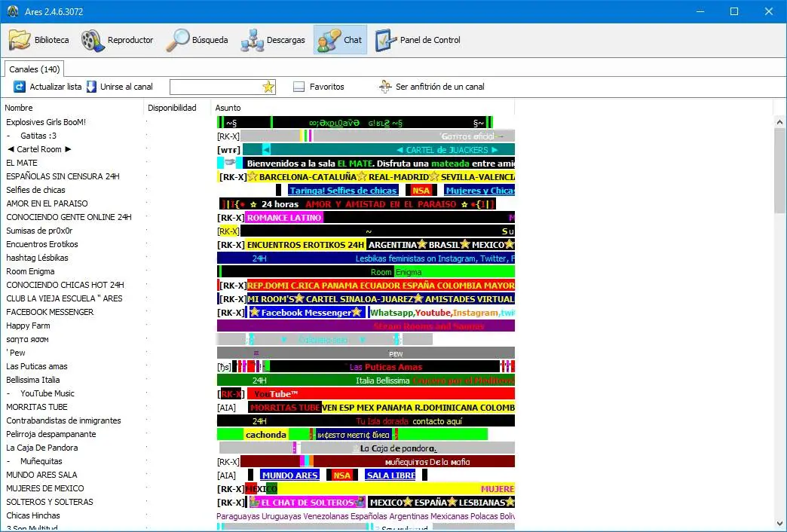
Task: Select channel "La Caja De Pandora"
Action: 41,447
